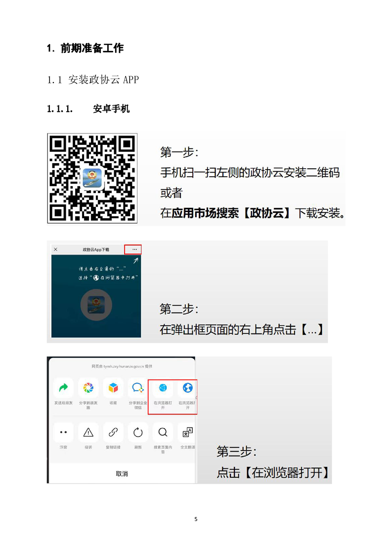Click the 浮窗 label

click(x=63, y=447)
